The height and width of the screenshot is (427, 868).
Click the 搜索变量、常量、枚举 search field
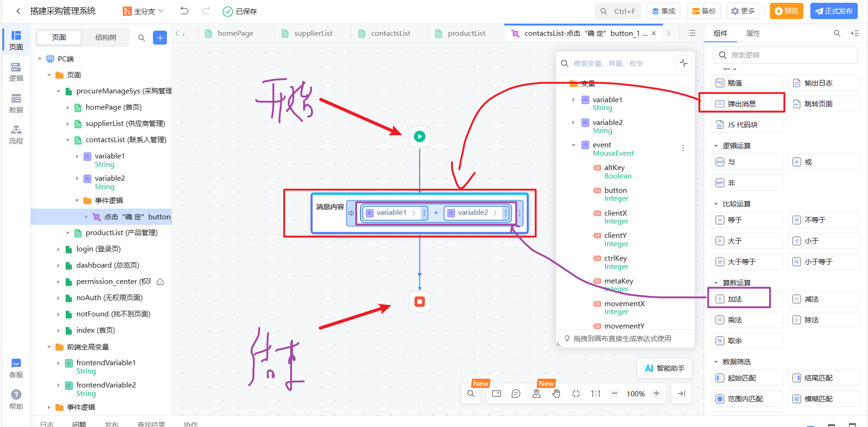616,63
